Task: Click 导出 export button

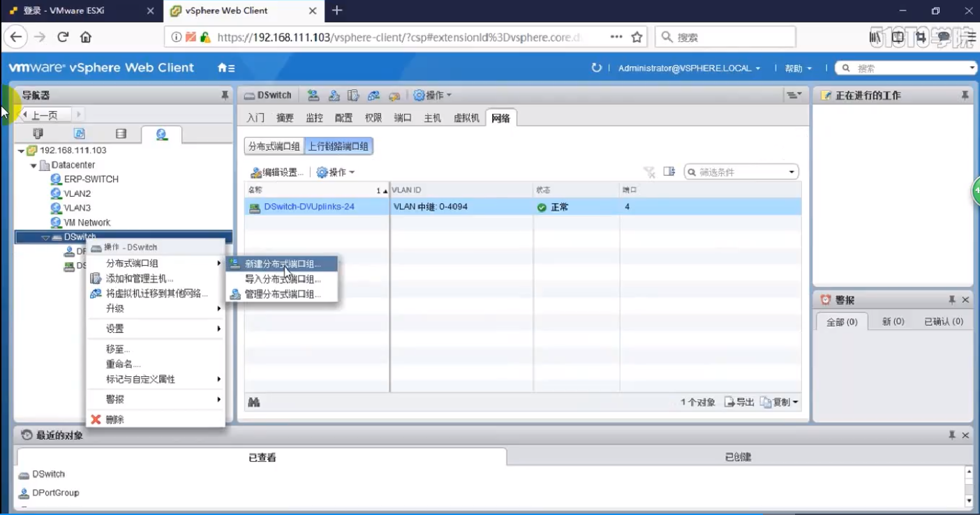Action: 739,402
